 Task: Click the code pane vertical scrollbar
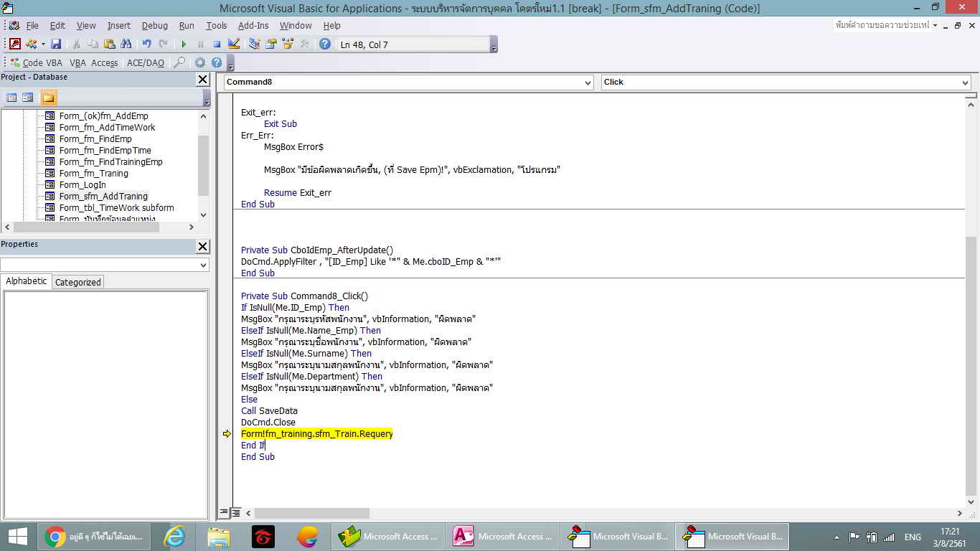(x=971, y=365)
